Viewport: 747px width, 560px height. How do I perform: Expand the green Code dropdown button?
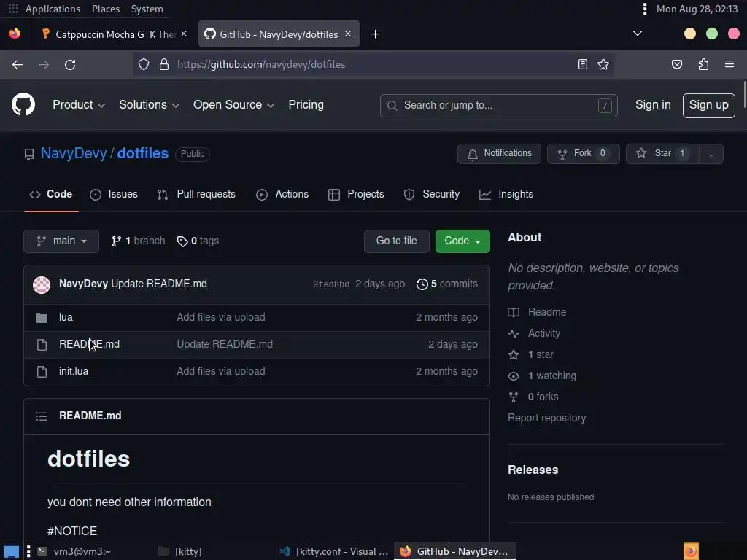462,241
